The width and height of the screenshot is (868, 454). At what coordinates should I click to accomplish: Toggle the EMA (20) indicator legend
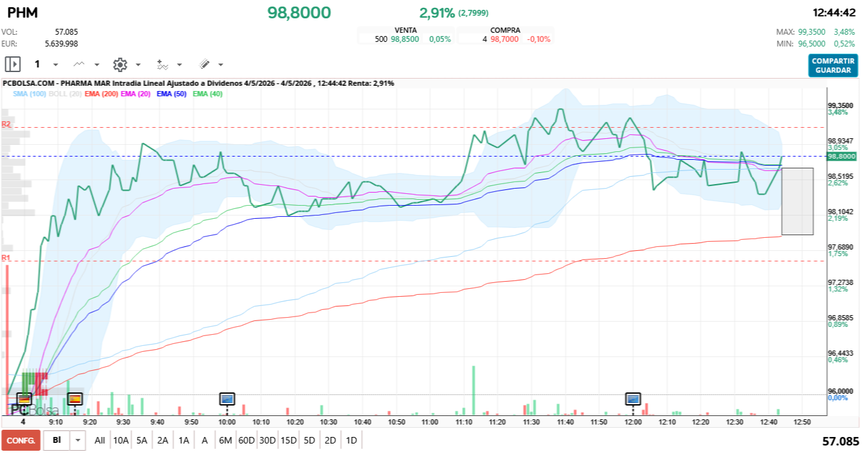click(x=136, y=94)
